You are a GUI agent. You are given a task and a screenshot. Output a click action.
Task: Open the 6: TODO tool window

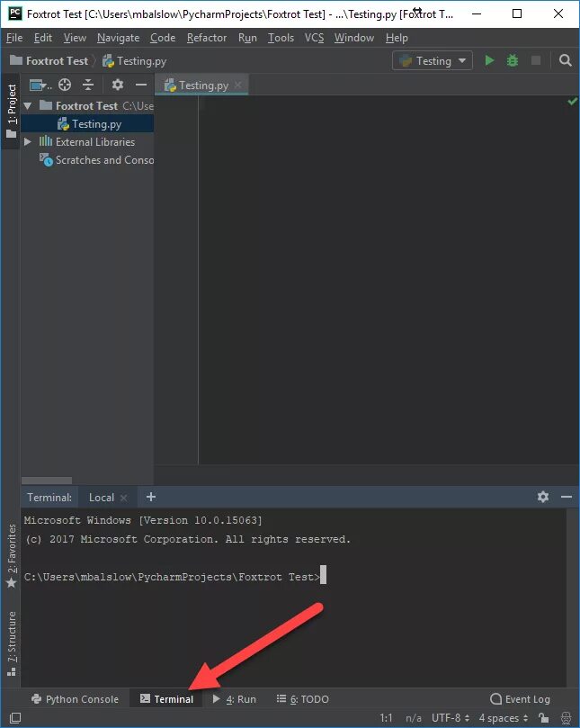(302, 699)
